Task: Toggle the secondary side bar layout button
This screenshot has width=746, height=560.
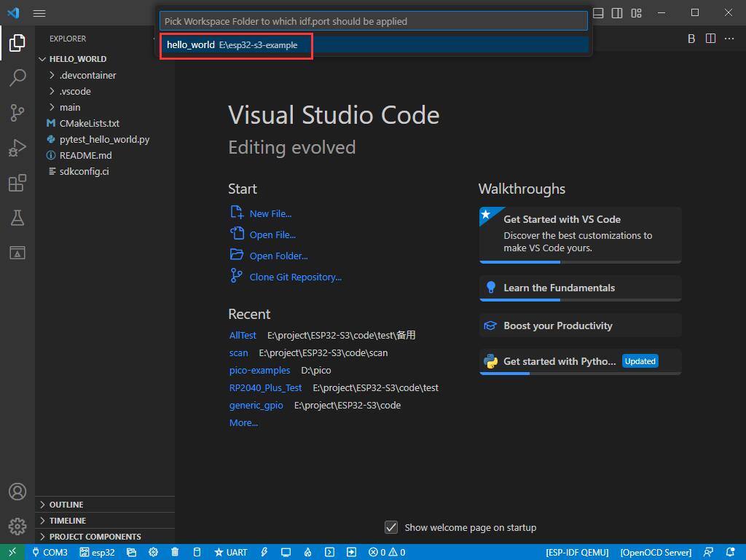Action: [x=617, y=13]
